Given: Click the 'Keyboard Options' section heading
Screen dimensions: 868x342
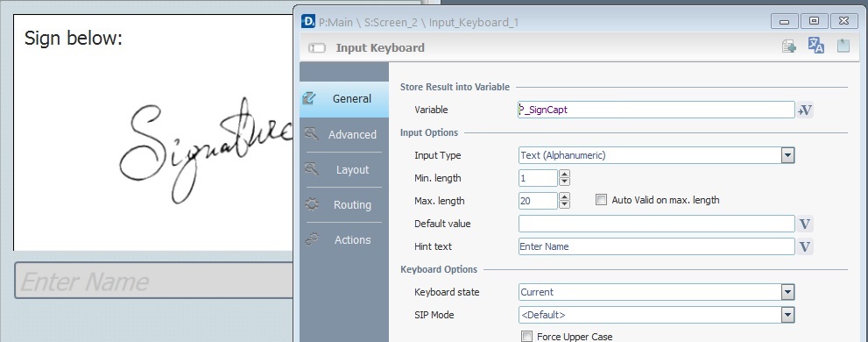Looking at the screenshot, I should coord(439,269).
